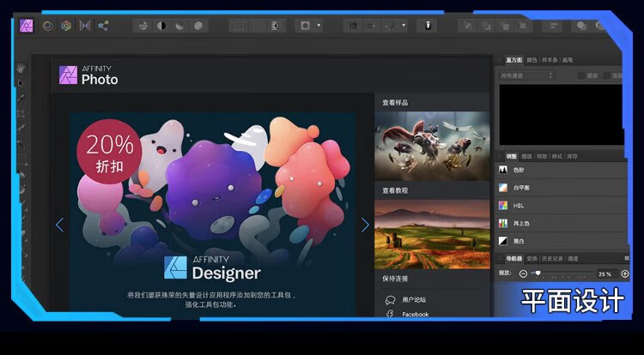Image resolution: width=644 pixels, height=355 pixels.
Task: Click the auto contrast half-circle icon
Action: (161, 26)
